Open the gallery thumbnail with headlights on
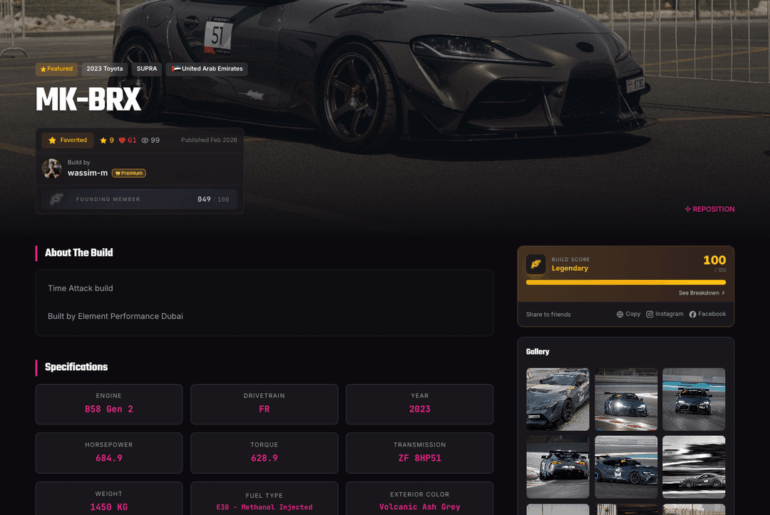770x515 pixels. (626, 399)
